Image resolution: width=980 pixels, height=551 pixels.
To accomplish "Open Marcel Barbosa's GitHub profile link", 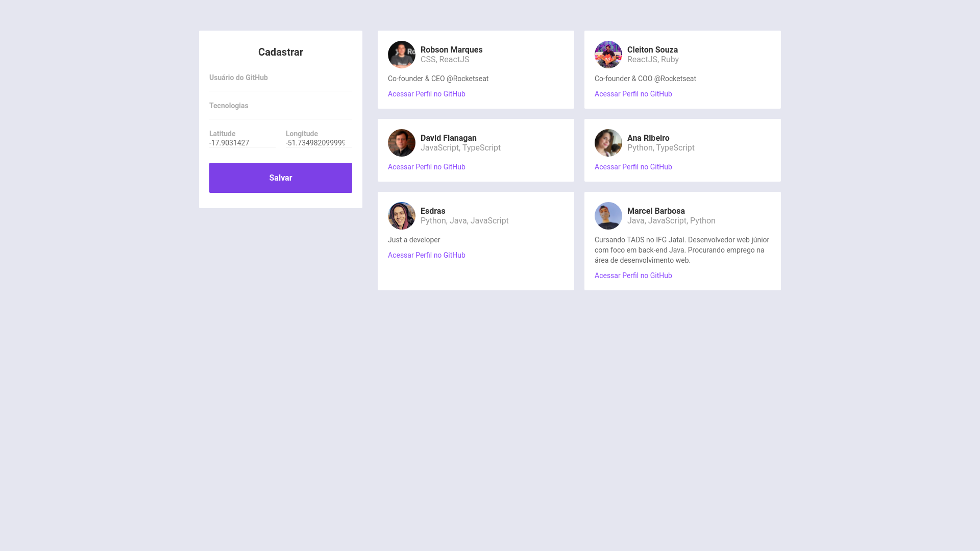I will (633, 275).
